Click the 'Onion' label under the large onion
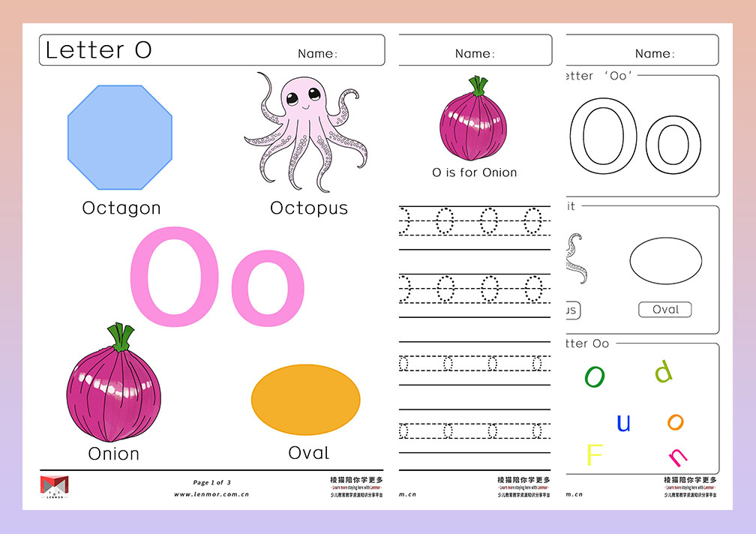This screenshot has width=756, height=534. pos(114,454)
